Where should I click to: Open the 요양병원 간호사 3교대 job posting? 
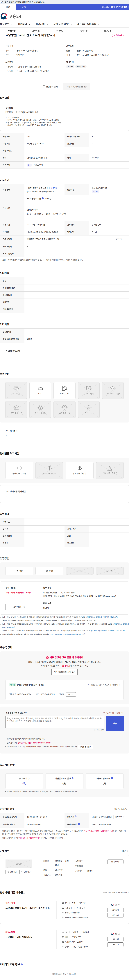click(x=27, y=908)
